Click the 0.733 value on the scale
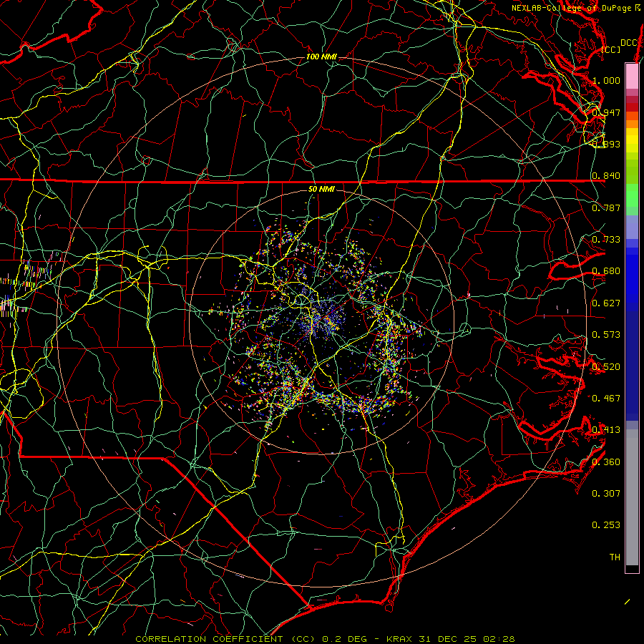Screen dimensions: 644x644 (x=606, y=239)
